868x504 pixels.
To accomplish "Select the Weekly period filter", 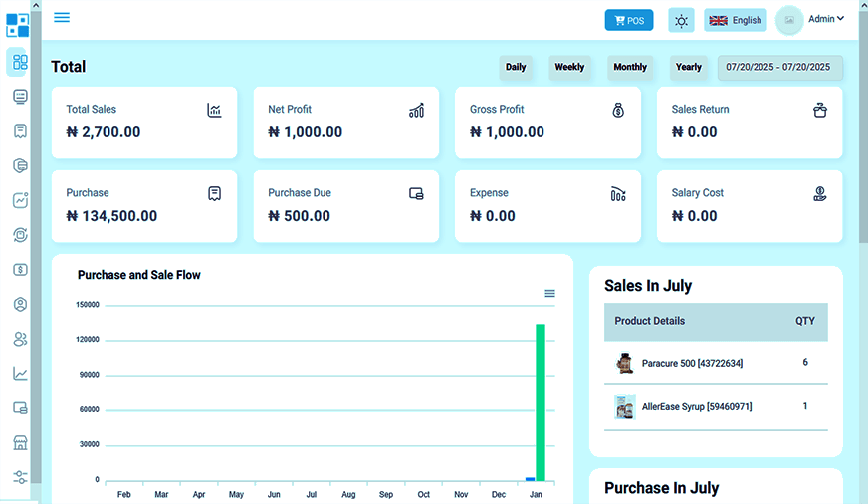I will (x=569, y=67).
